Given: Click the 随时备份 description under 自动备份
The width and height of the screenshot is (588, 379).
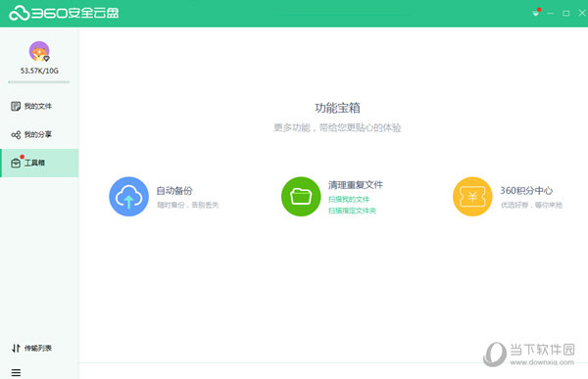Looking at the screenshot, I should coord(187,205).
